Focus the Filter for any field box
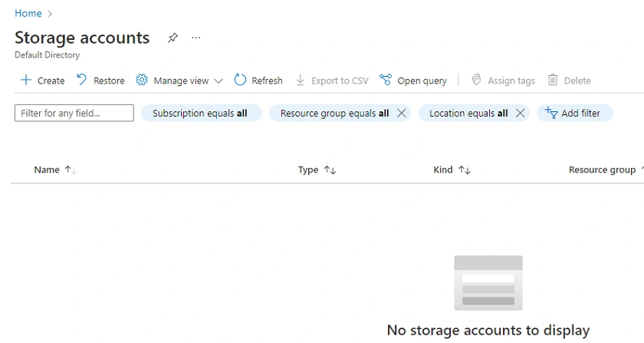Screen dimensions: 644x343 (x=74, y=113)
